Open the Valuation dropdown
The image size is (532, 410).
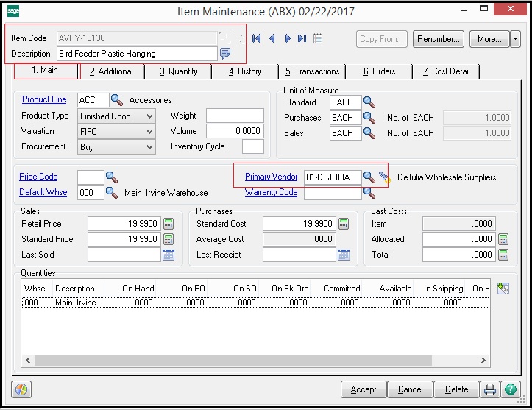[150, 132]
